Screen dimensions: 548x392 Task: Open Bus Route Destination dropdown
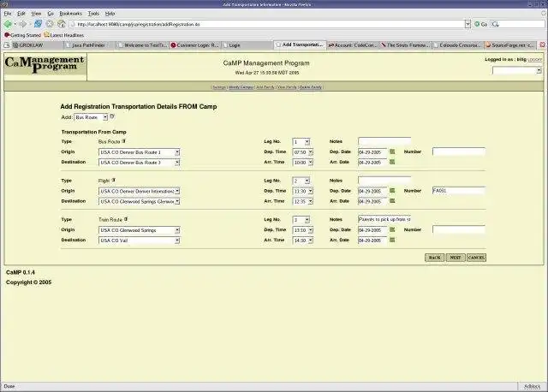click(139, 163)
